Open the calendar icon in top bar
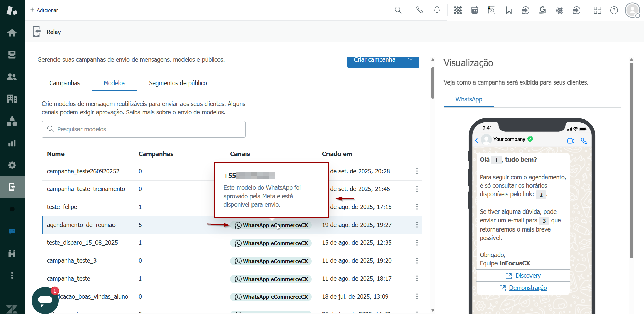The height and width of the screenshot is (314, 644). click(x=475, y=10)
